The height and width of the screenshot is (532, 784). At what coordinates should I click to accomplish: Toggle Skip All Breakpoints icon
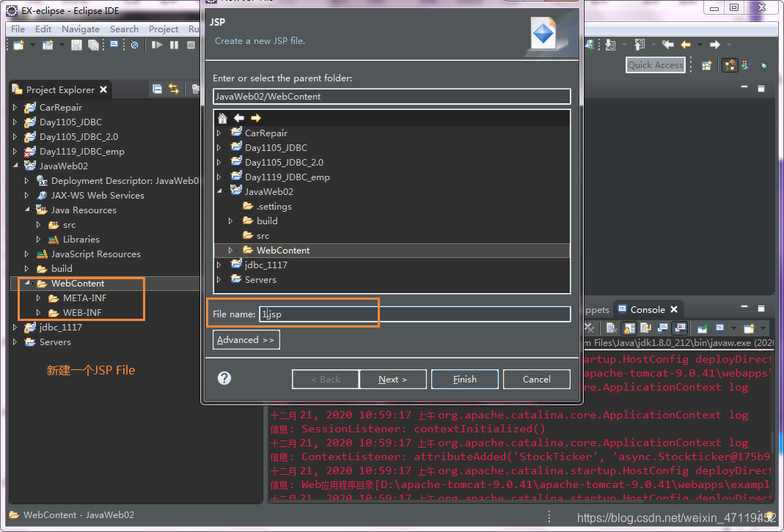[134, 45]
